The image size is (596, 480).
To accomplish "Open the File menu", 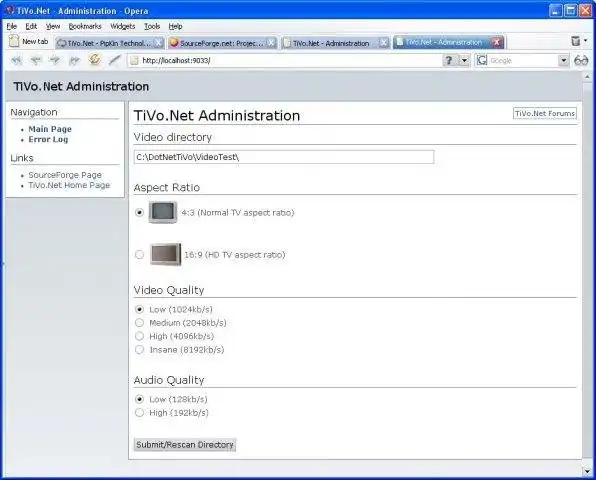I will [x=12, y=26].
